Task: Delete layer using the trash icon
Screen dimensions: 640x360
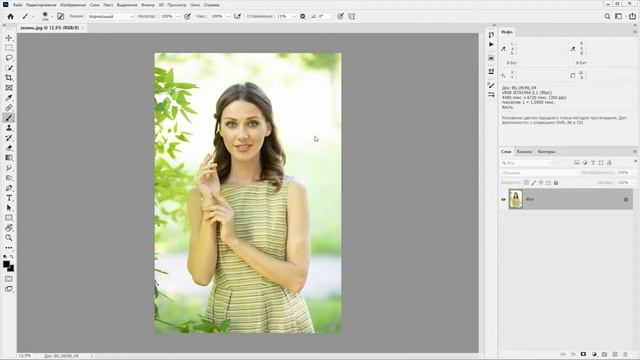Action: pos(626,354)
